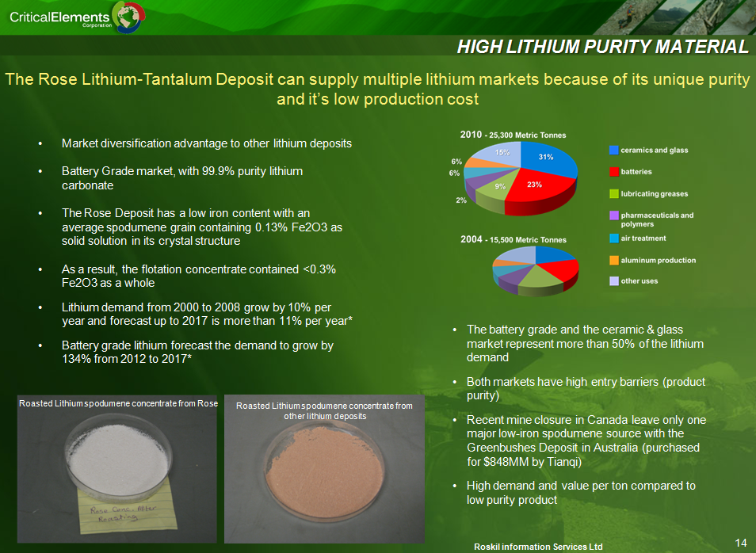The width and height of the screenshot is (756, 553).
Task: Click the 'CriticalElements Corporation' name text
Action: (60, 18)
